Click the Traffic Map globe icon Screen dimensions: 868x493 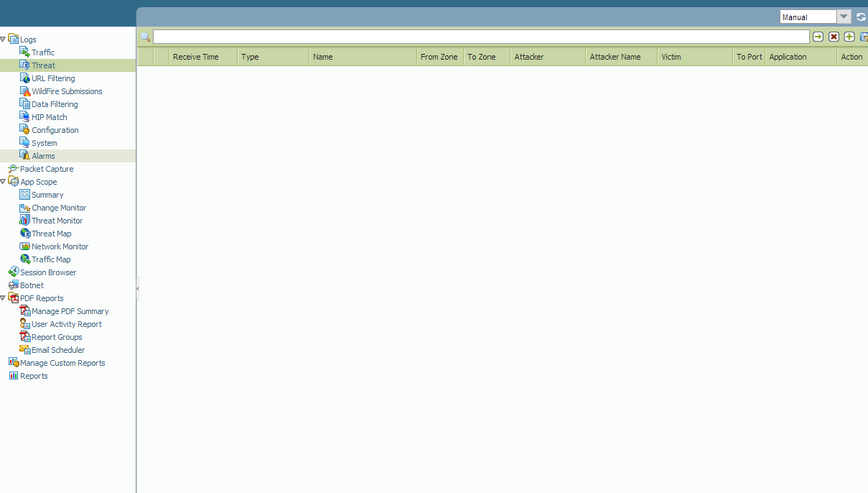[x=24, y=259]
